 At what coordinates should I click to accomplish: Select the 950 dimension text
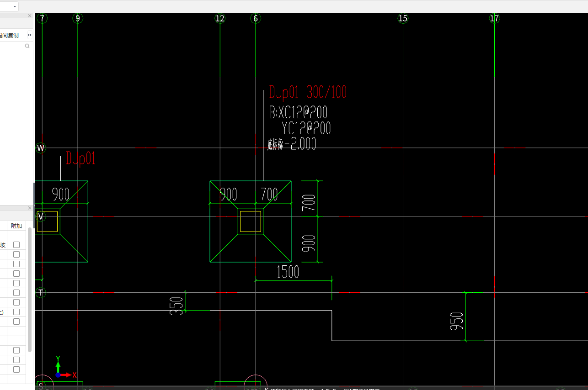pyautogui.click(x=457, y=321)
